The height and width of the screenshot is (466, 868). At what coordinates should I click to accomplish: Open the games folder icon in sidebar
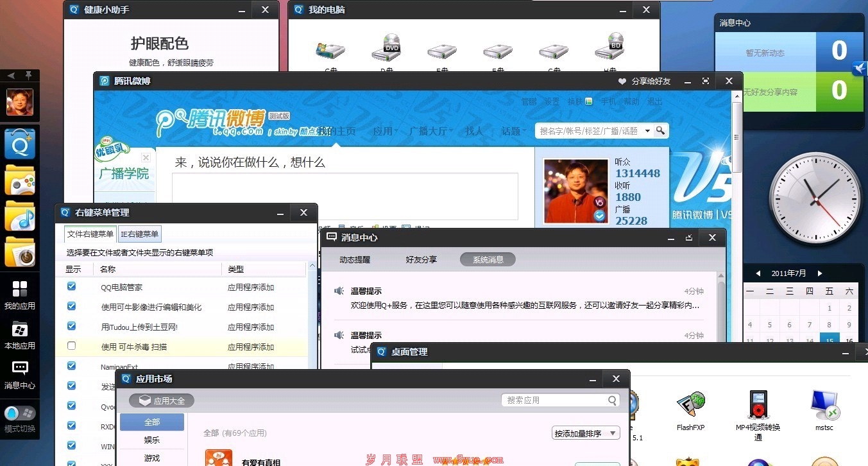(20, 180)
